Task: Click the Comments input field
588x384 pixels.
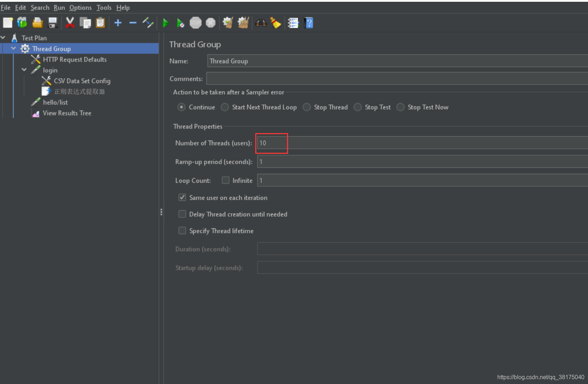Action: point(397,78)
